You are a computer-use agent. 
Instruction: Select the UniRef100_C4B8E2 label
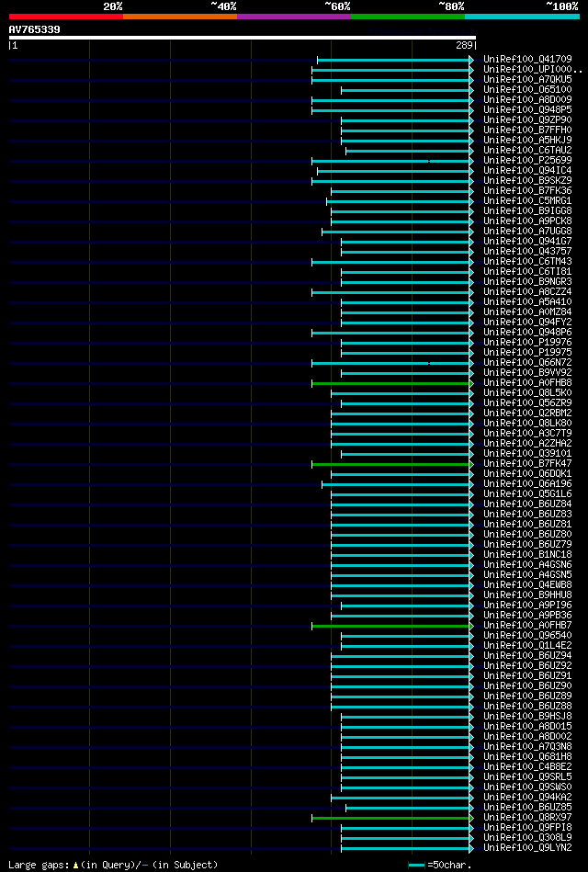coord(527,767)
